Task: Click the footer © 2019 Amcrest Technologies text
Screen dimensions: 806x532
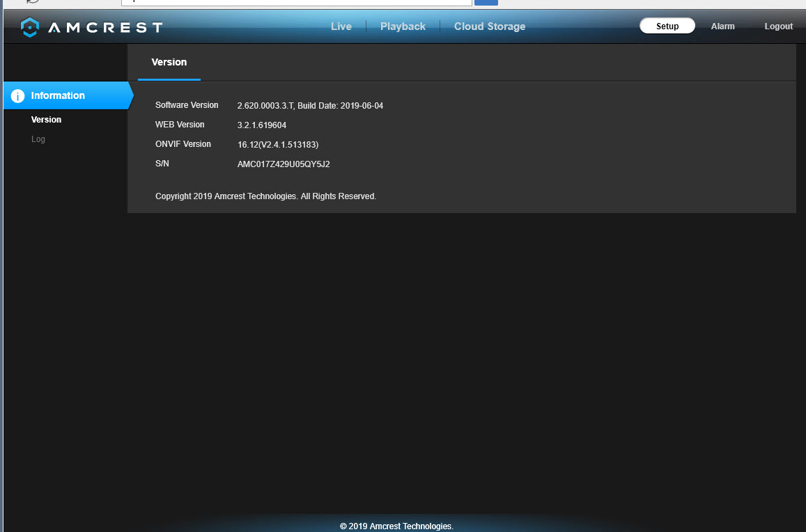Action: (396, 526)
